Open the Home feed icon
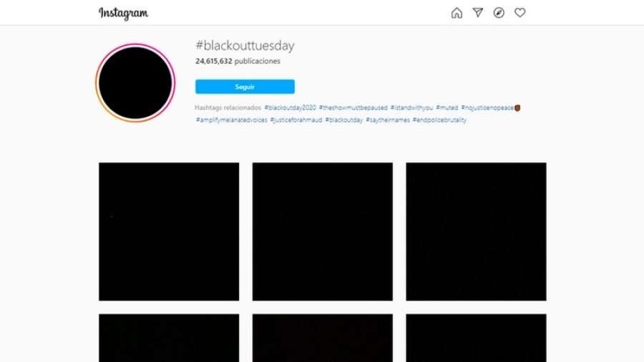The image size is (644, 362). pos(457,13)
